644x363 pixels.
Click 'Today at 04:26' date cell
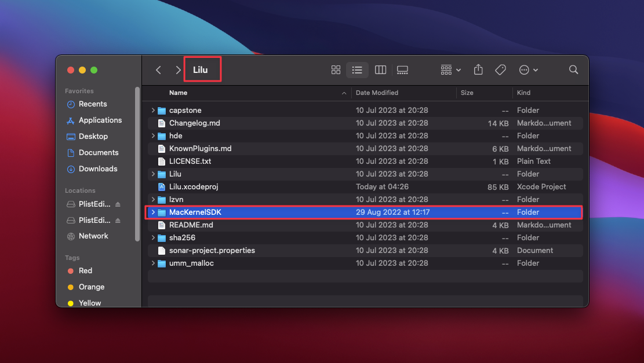tap(382, 186)
